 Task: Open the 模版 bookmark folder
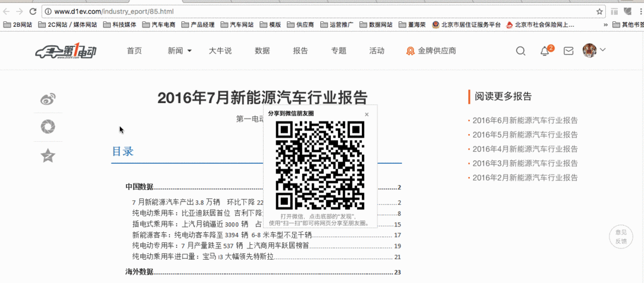click(270, 24)
